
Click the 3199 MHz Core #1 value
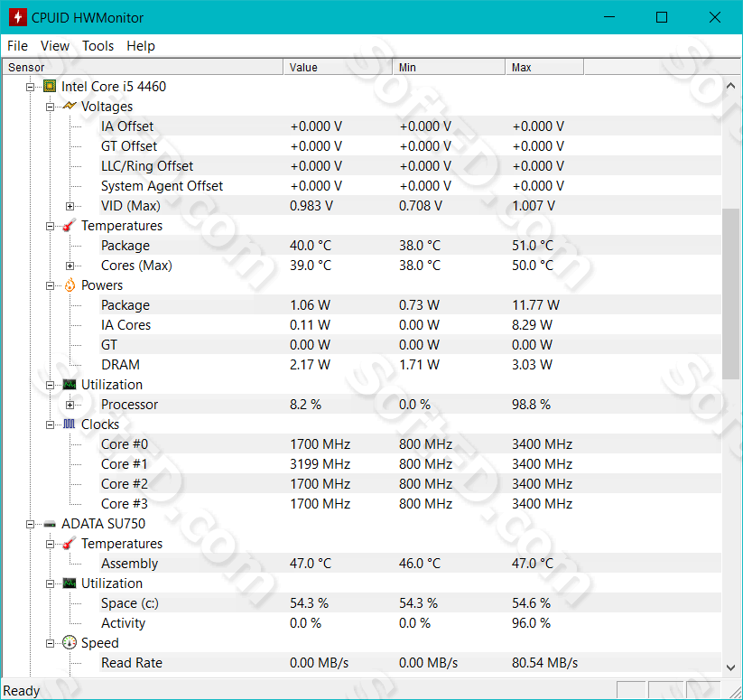pos(320,464)
